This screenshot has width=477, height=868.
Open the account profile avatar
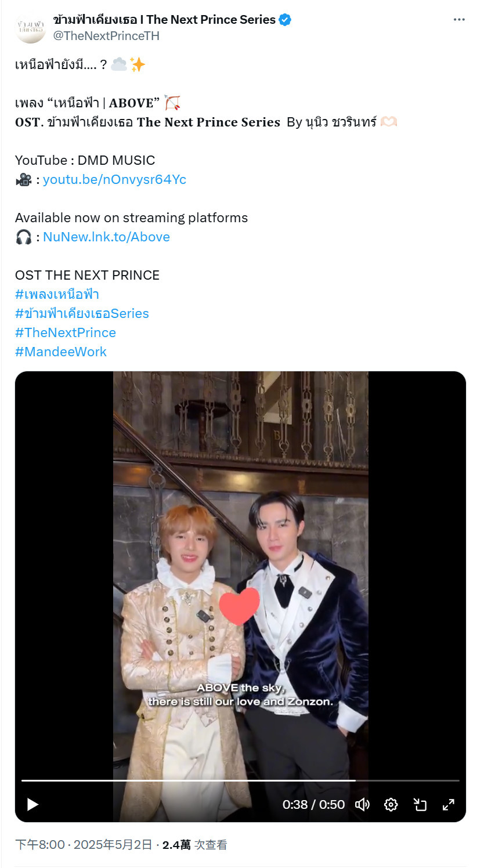30,28
